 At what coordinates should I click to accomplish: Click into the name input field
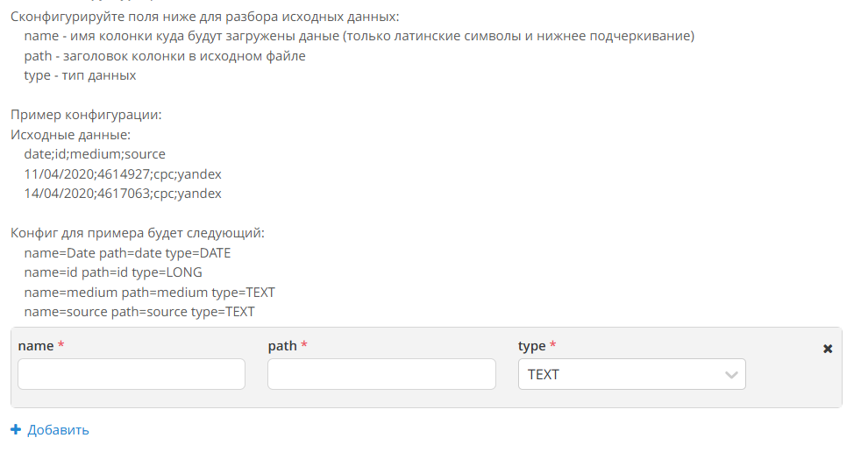[132, 374]
